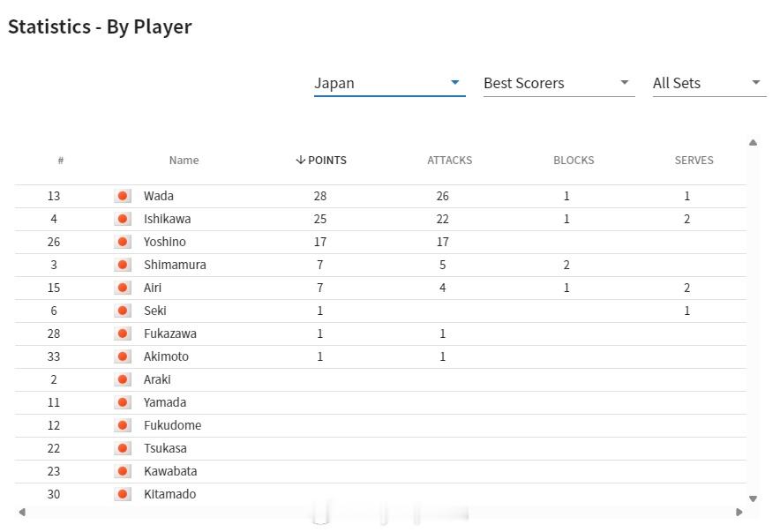Viewport: 780px width, 532px height.
Task: Click the scroll down arrow of table
Action: point(754,498)
